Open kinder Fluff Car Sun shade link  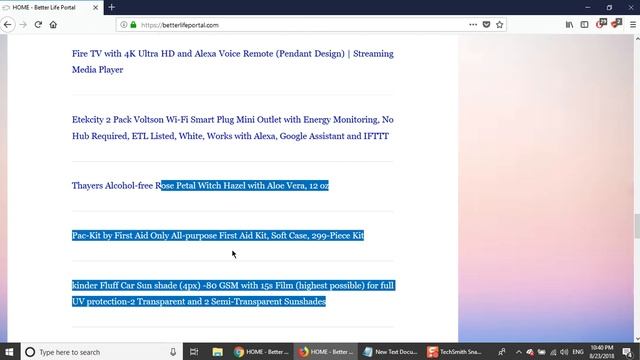(233, 293)
